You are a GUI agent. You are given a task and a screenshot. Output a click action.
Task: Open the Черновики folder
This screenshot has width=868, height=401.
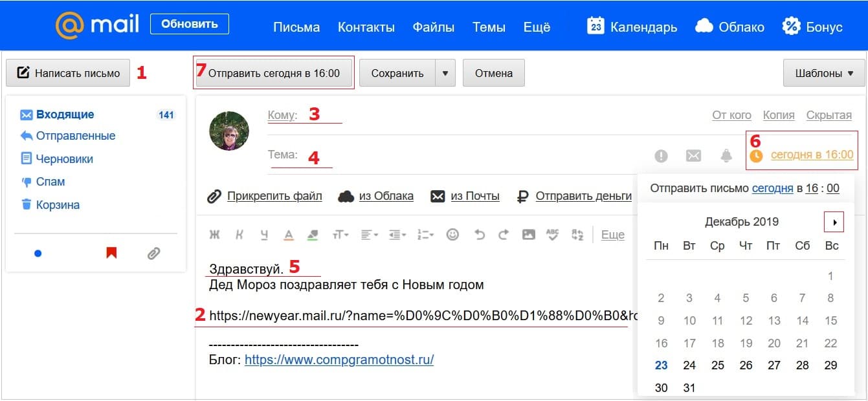tap(64, 159)
